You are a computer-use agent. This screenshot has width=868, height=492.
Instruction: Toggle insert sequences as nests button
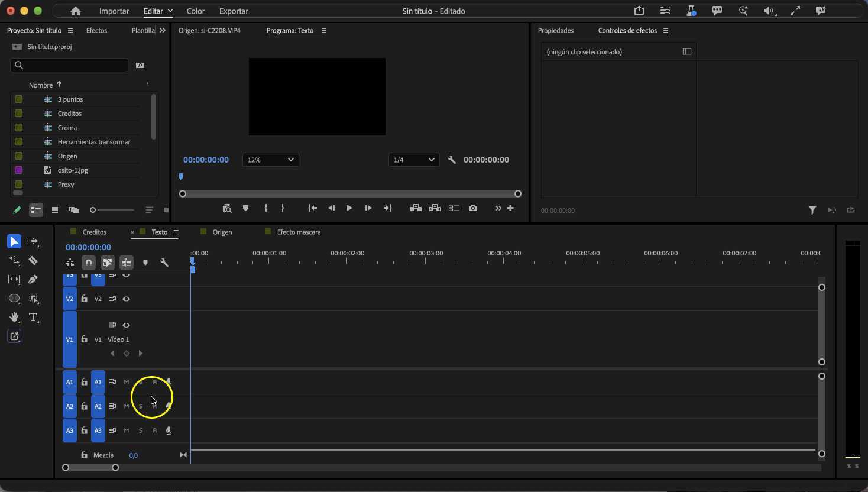69,263
